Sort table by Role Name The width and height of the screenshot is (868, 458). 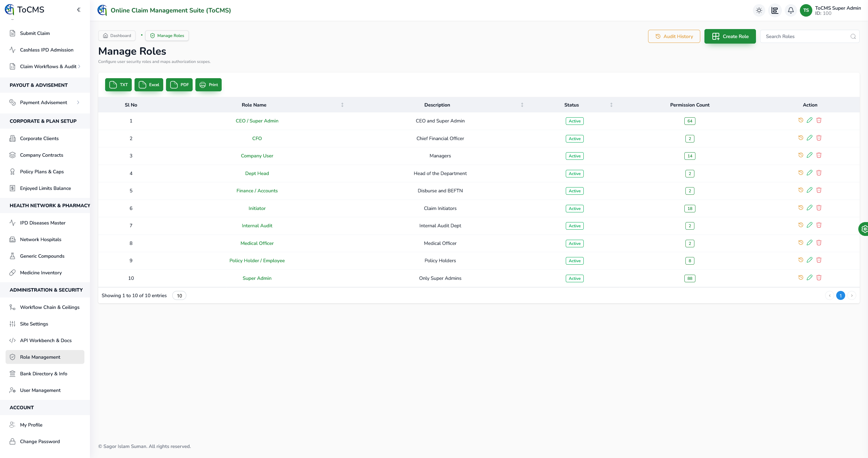tap(342, 105)
